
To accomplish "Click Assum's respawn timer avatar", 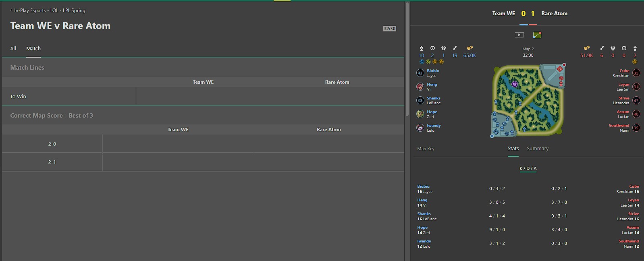I will click(636, 114).
